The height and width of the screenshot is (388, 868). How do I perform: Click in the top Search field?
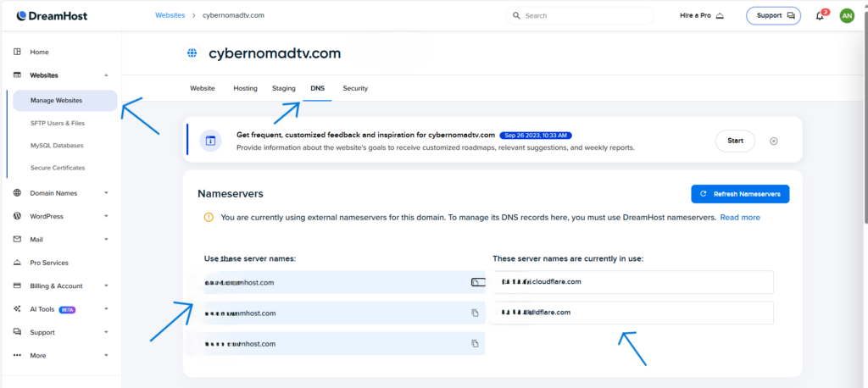(x=585, y=16)
